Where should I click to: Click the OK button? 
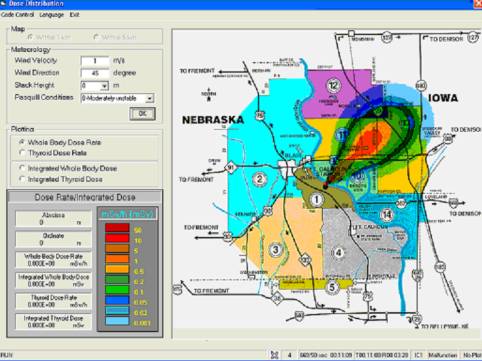142,114
